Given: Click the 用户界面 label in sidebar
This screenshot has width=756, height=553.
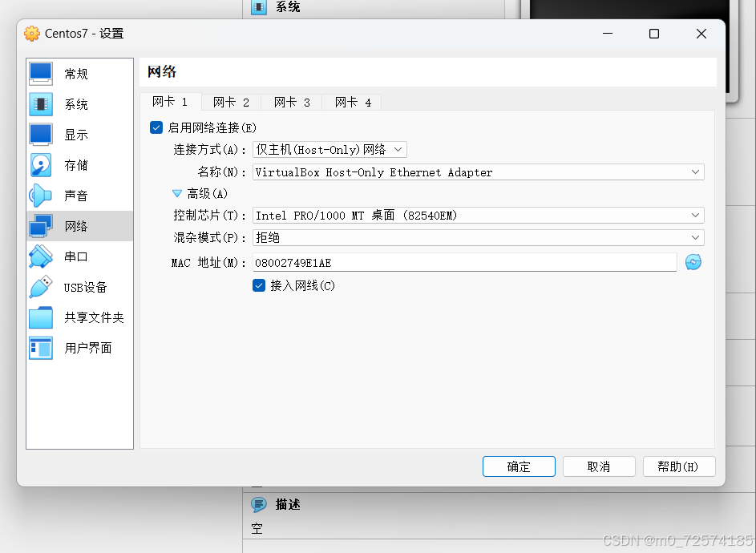Looking at the screenshot, I should (88, 348).
